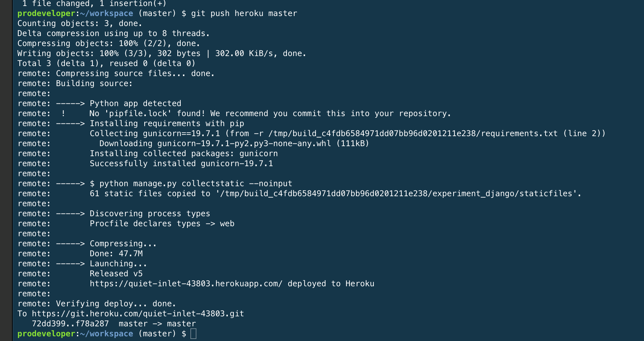The image size is (644, 341).
Task: Click the exclamation mark warning for pipfile.lock
Action: pyautogui.click(x=63, y=113)
